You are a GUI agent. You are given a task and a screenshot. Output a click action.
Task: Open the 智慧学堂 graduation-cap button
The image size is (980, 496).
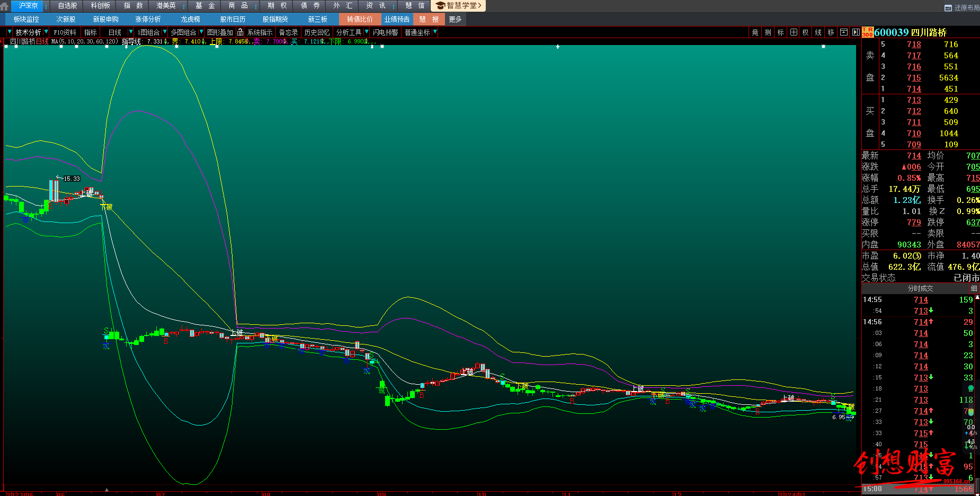pos(459,6)
